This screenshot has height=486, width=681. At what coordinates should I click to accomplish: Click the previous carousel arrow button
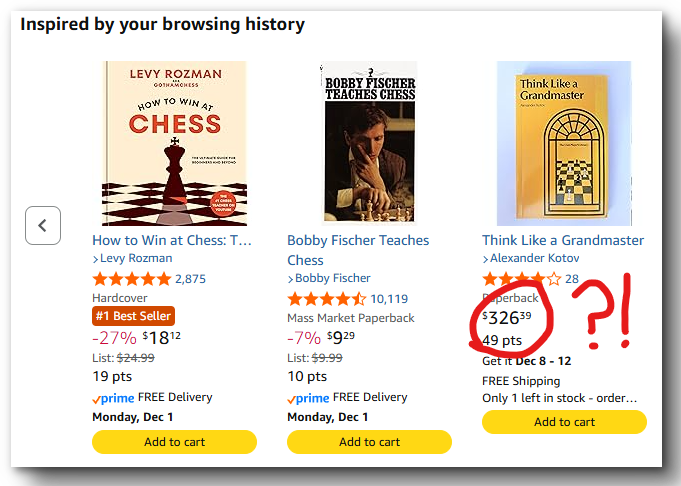tap(43, 225)
